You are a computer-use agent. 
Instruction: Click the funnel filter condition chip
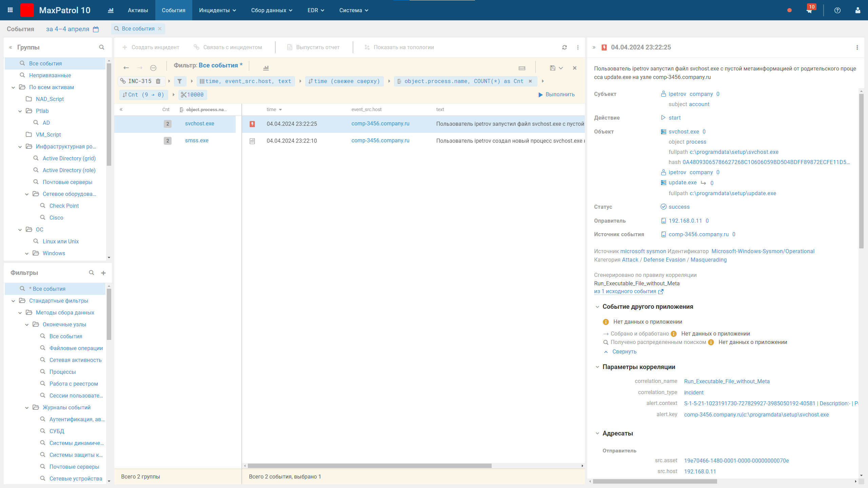tap(180, 81)
